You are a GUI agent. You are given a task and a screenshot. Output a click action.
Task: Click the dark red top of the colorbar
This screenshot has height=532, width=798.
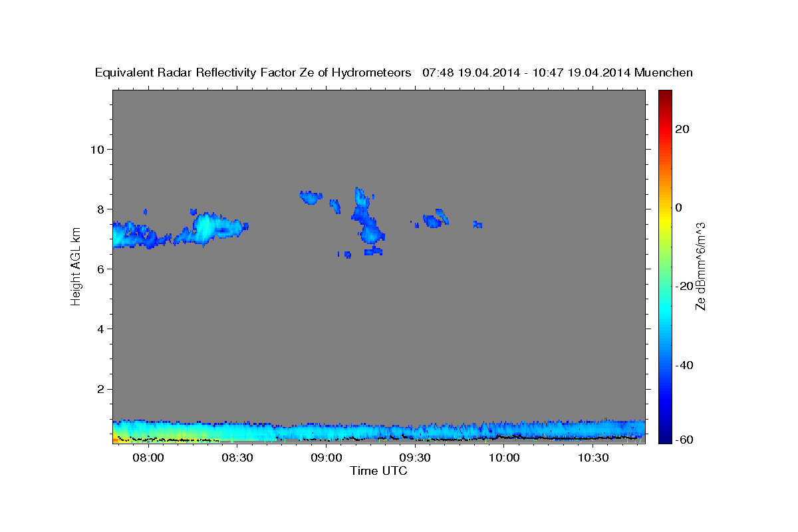click(x=664, y=95)
